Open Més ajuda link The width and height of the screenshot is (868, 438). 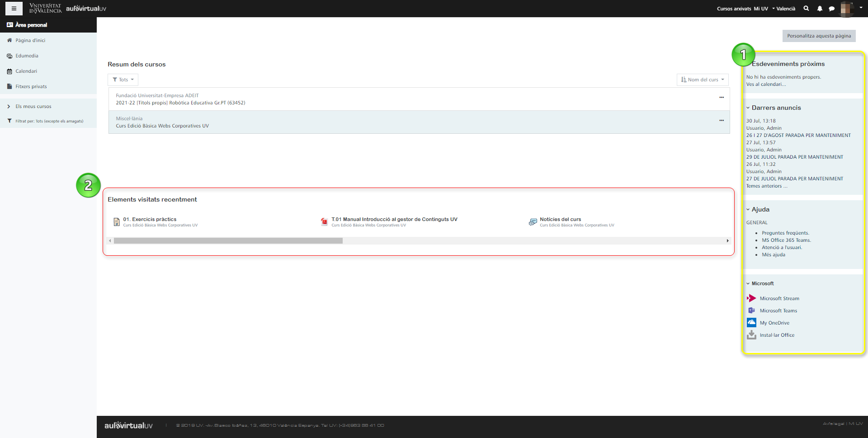tap(774, 254)
